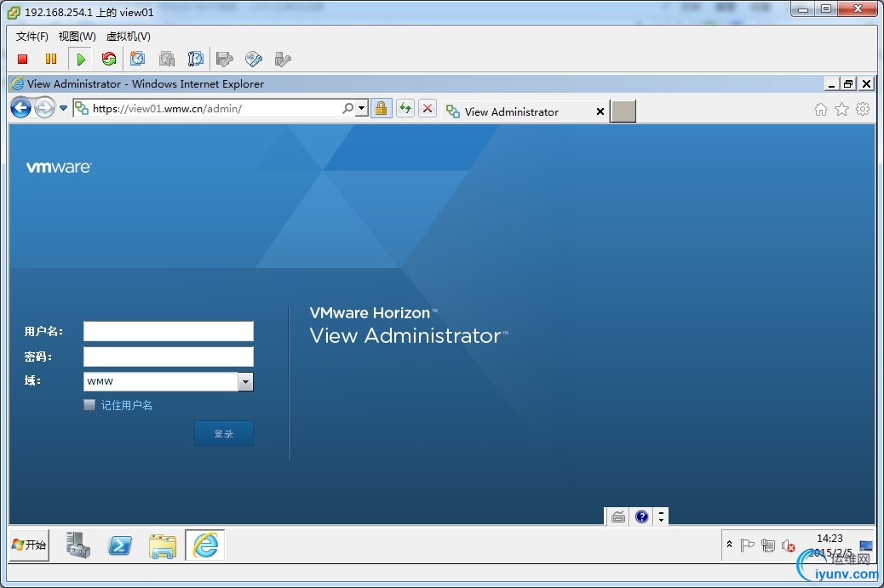This screenshot has width=884, height=588.
Task: Click the red power off VM button
Action: coord(22,59)
